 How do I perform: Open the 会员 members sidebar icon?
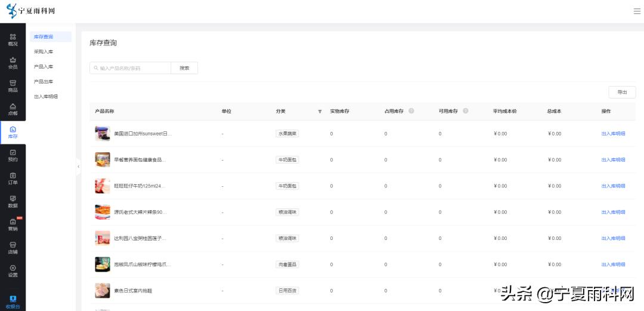click(13, 63)
